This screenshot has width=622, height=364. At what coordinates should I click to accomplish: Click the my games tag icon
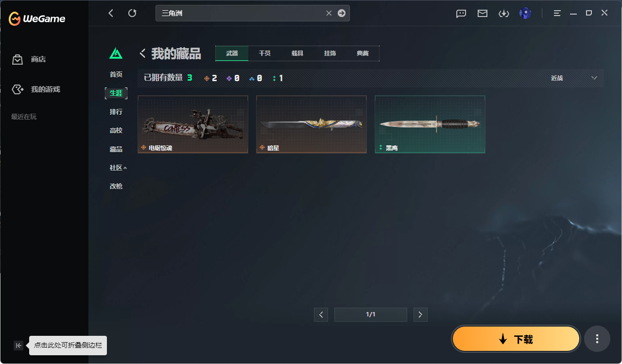(17, 89)
